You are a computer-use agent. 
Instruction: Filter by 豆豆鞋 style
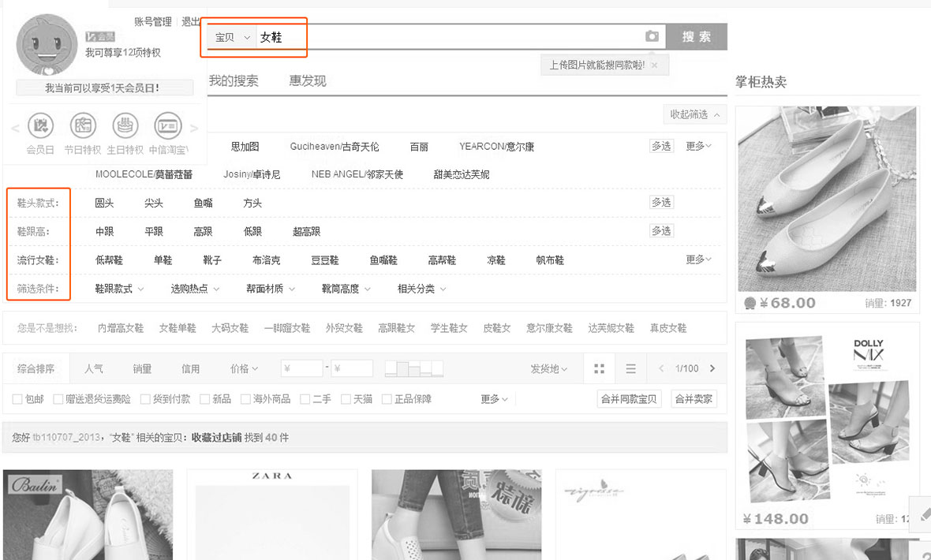pos(325,260)
